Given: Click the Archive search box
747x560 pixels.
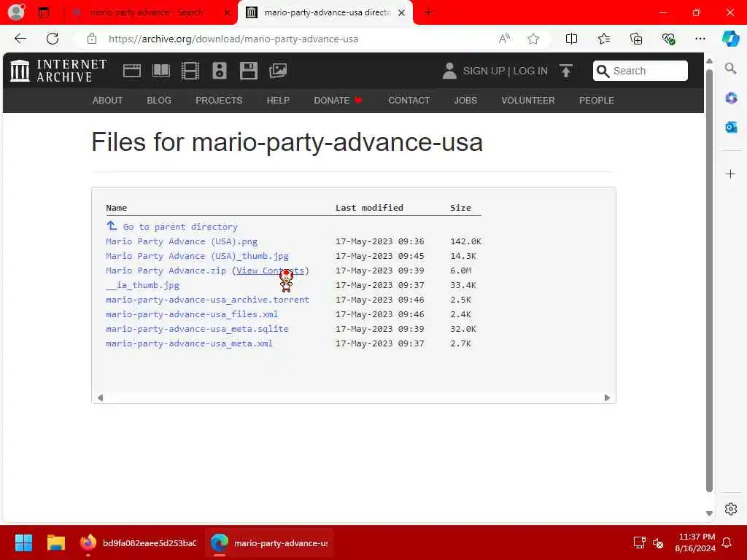Looking at the screenshot, I should coord(640,71).
